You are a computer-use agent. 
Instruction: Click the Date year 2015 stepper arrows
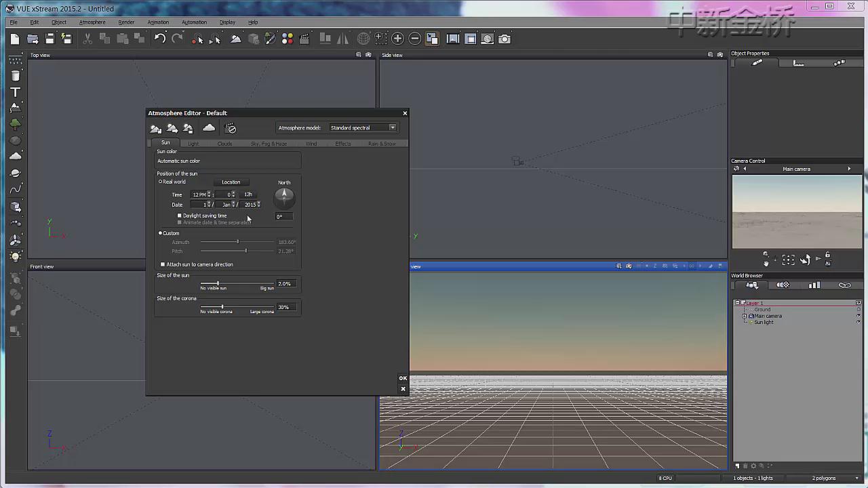coord(258,204)
